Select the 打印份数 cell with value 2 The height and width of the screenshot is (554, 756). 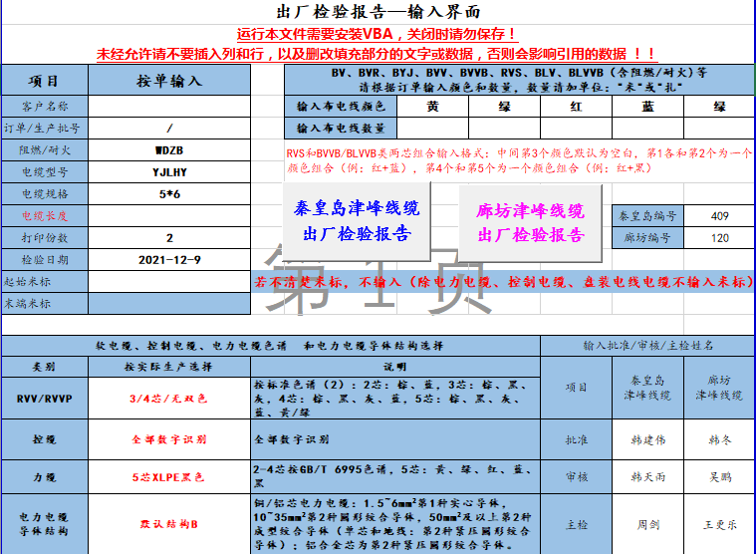pyautogui.click(x=169, y=237)
